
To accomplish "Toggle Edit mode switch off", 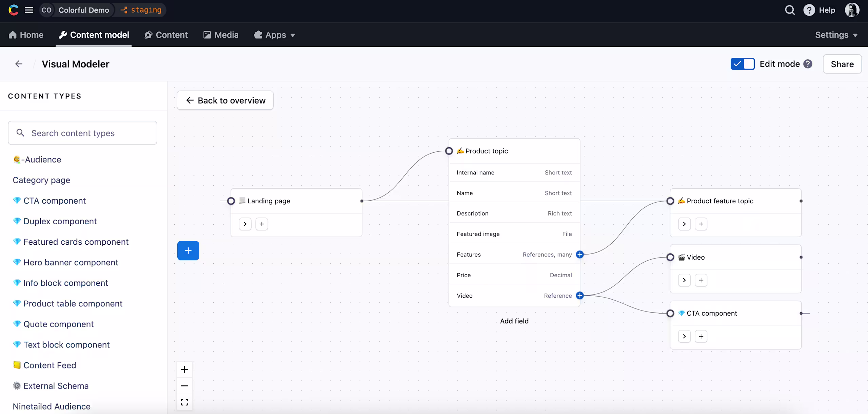I will click(743, 64).
